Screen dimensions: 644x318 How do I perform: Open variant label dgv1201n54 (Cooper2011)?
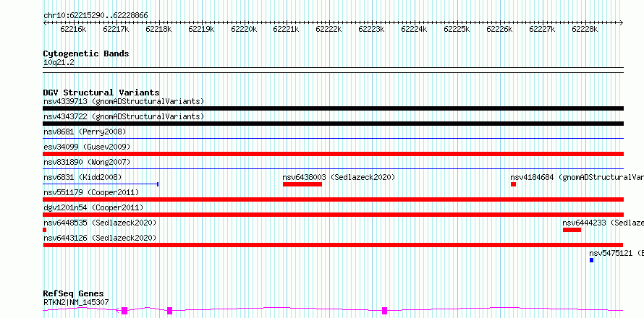pos(93,207)
